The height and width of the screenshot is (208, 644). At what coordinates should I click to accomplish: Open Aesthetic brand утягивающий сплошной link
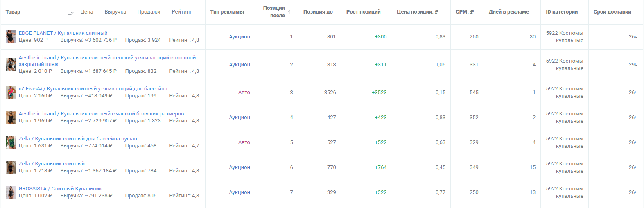[107, 61]
